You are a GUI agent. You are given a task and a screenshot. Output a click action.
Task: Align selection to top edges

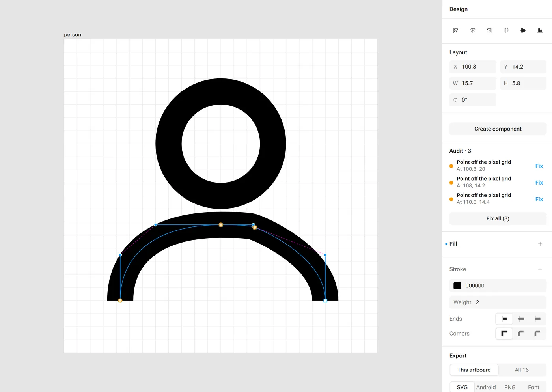506,30
